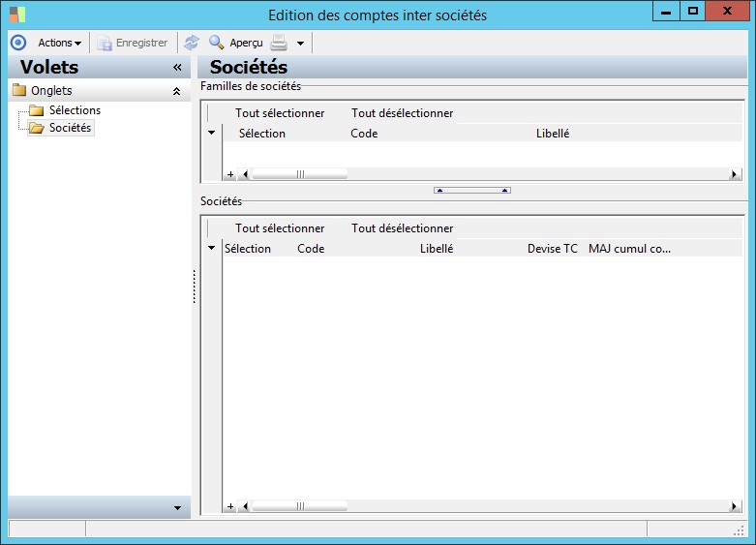Click Familles grid scroll left arrow
Viewport: 756px width, 545px height.
[245, 174]
